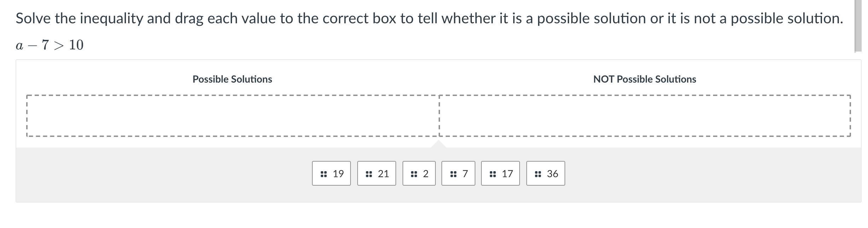Click the NOT Possible Solutions heading
The height and width of the screenshot is (228, 868).
644,79
